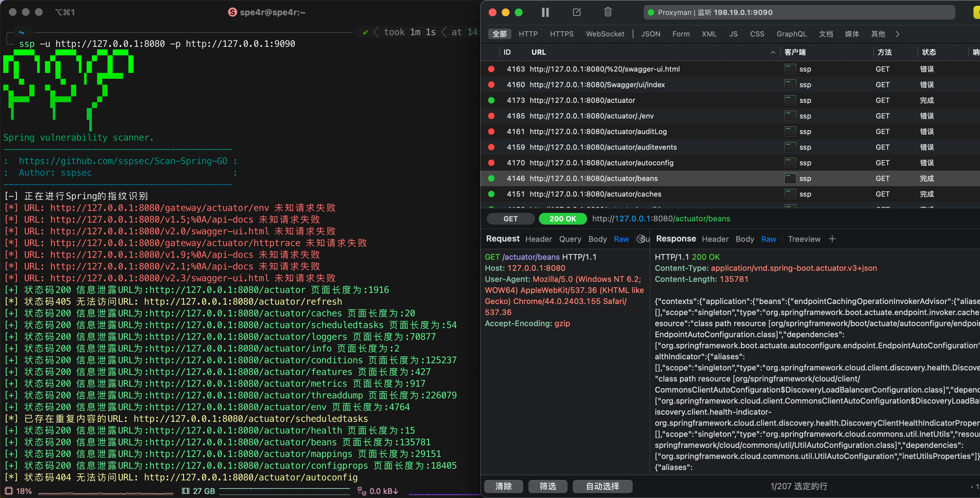Image resolution: width=980 pixels, height=498 pixels.
Task: Click actuator/env URL in terminal output
Action: 238,407
